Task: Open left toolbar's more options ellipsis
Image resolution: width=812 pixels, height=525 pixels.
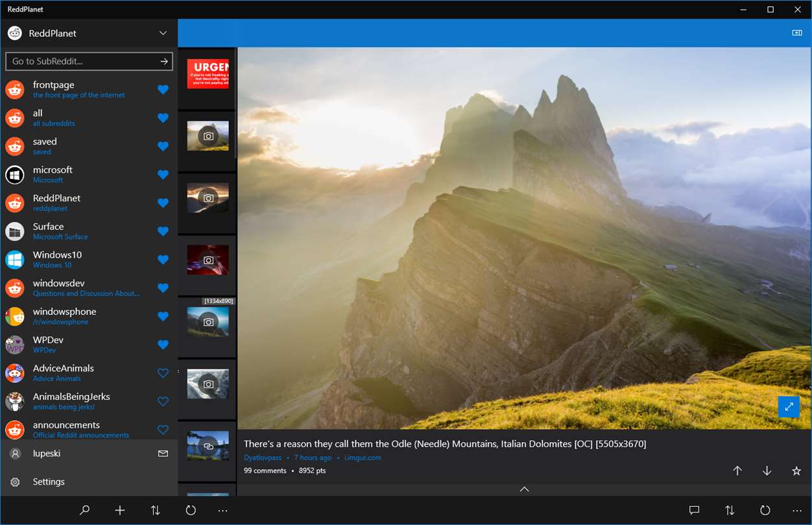Action: click(223, 511)
